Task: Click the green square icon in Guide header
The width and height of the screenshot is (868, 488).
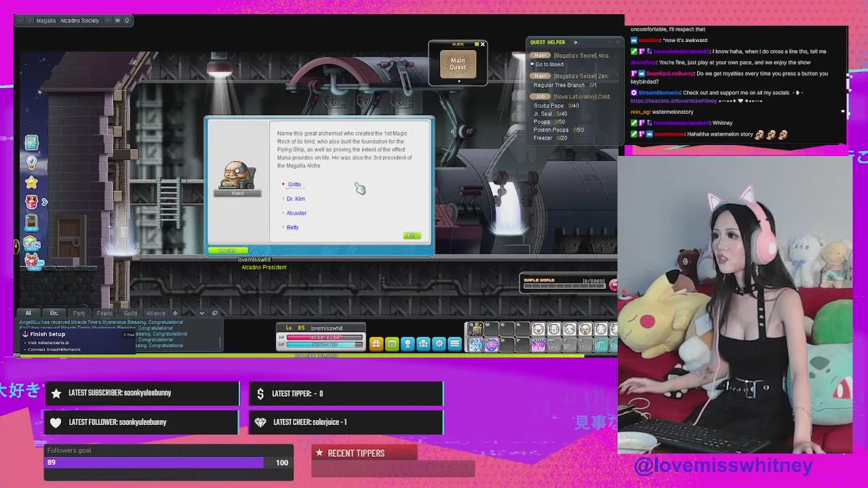Action: click(x=477, y=44)
